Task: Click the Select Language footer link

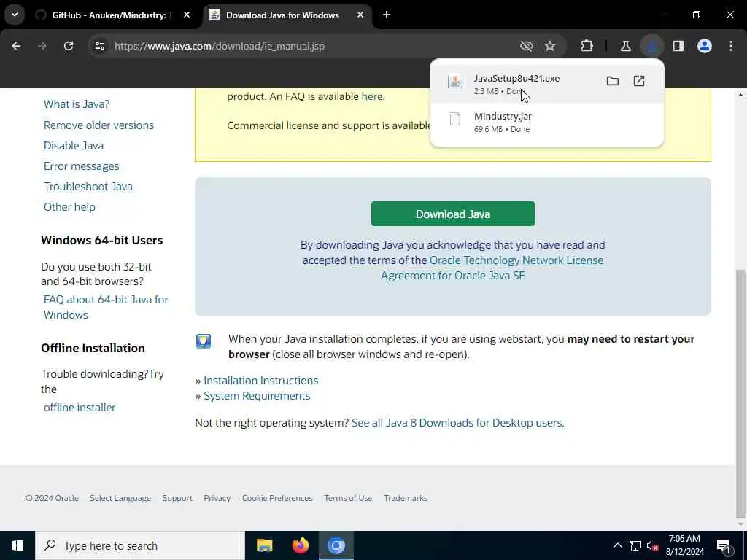Action: pyautogui.click(x=120, y=498)
